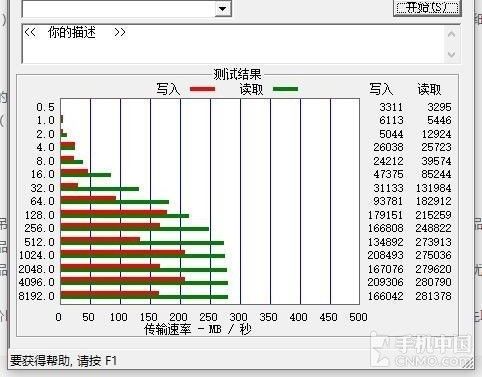Click the 读取 label in the chart legend
This screenshot has height=377, width=482.
pyautogui.click(x=251, y=89)
